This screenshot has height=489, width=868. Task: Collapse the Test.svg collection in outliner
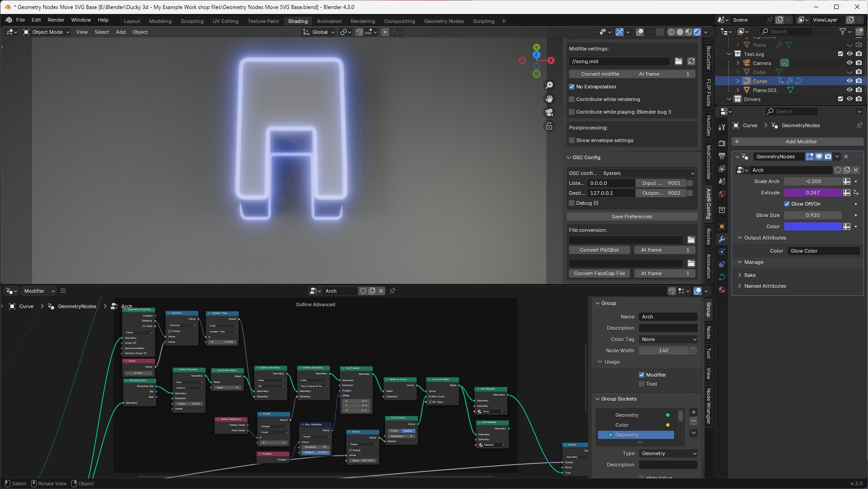729,54
